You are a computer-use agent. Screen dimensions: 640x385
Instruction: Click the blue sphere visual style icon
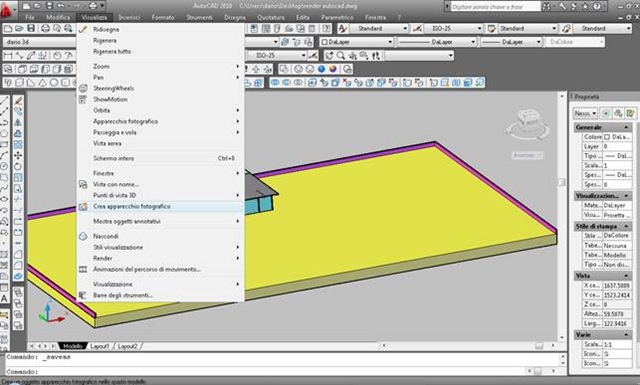tap(322, 69)
